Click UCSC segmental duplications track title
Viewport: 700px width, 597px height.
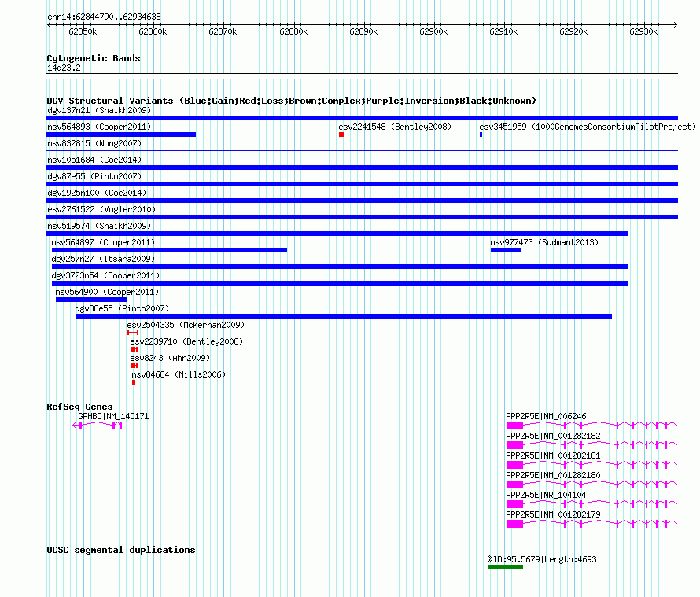click(x=121, y=550)
